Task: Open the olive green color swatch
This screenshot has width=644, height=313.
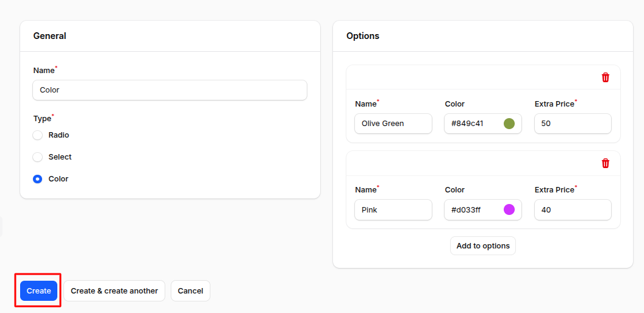Action: pos(509,124)
